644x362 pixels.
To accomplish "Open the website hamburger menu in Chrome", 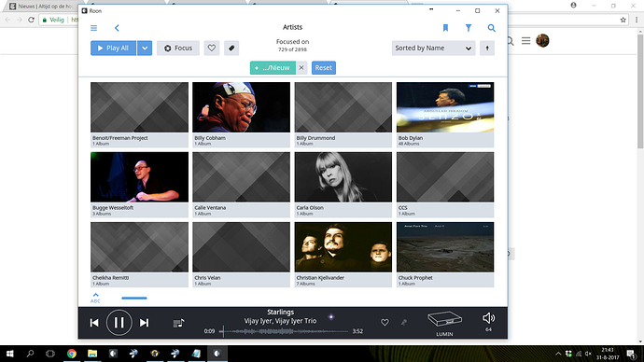I will [x=525, y=41].
